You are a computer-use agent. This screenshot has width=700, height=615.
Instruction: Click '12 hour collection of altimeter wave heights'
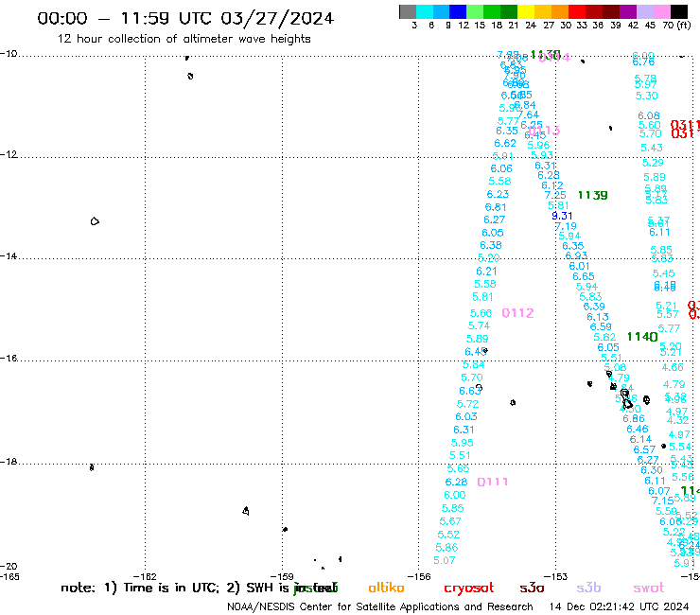(x=184, y=39)
